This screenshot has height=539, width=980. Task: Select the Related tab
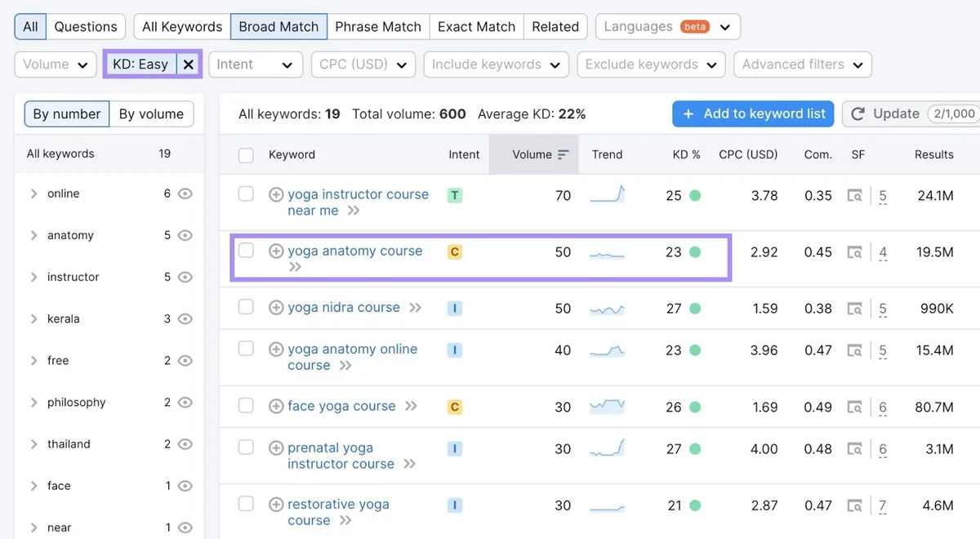[x=555, y=26]
